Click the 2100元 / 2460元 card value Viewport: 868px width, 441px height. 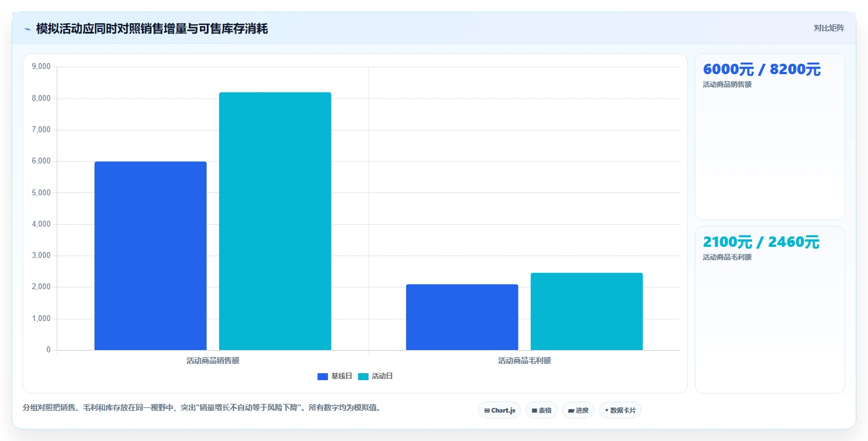pyautogui.click(x=761, y=242)
